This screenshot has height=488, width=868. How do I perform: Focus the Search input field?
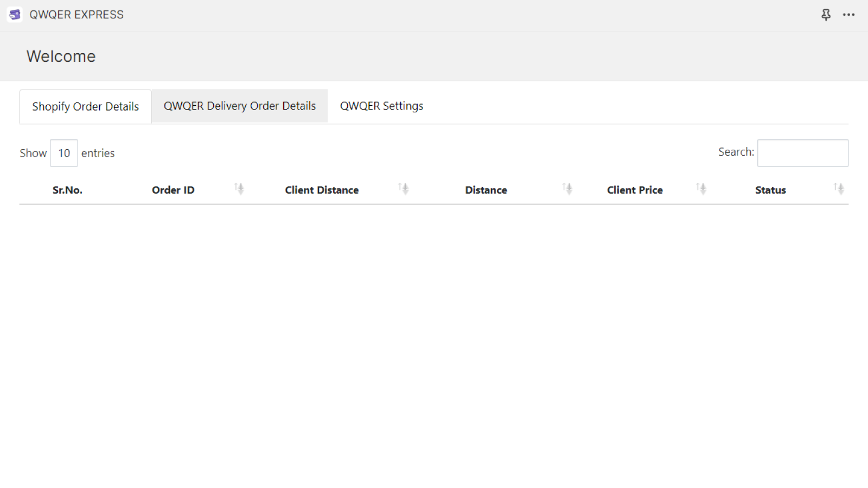coord(803,153)
